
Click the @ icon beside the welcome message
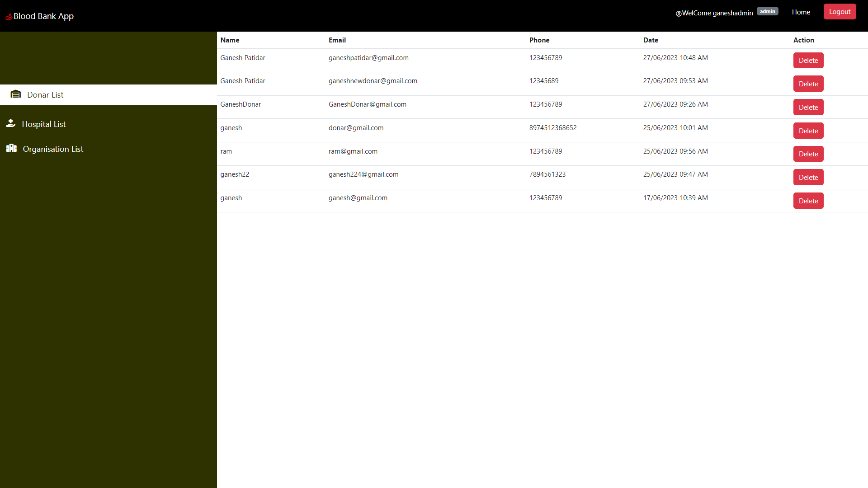click(678, 14)
